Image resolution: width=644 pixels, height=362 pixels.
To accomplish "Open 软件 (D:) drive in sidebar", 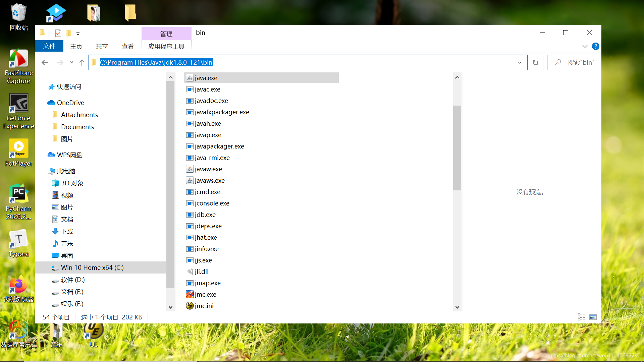I will coord(73,280).
